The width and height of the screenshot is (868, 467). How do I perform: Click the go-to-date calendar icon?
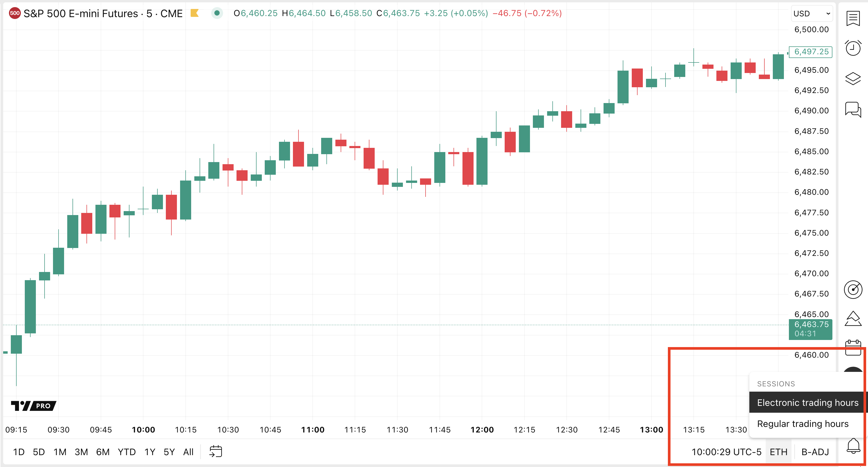(x=216, y=451)
